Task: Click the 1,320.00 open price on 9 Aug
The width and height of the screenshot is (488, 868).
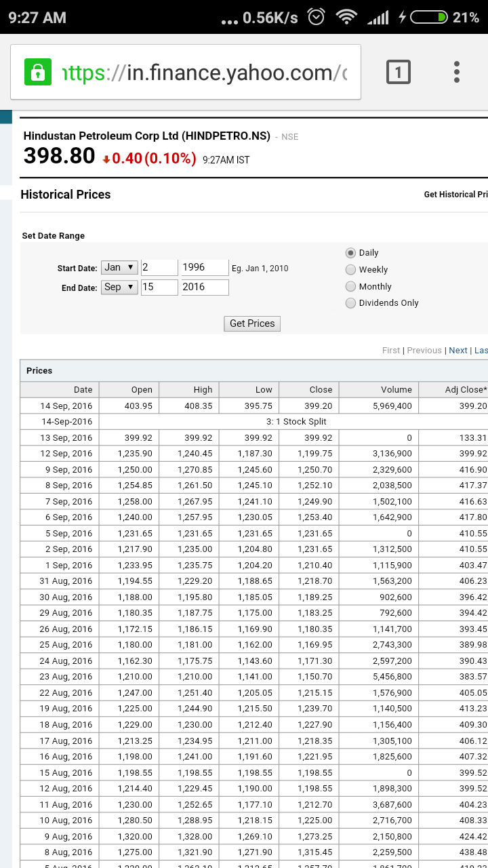Action: (x=129, y=836)
